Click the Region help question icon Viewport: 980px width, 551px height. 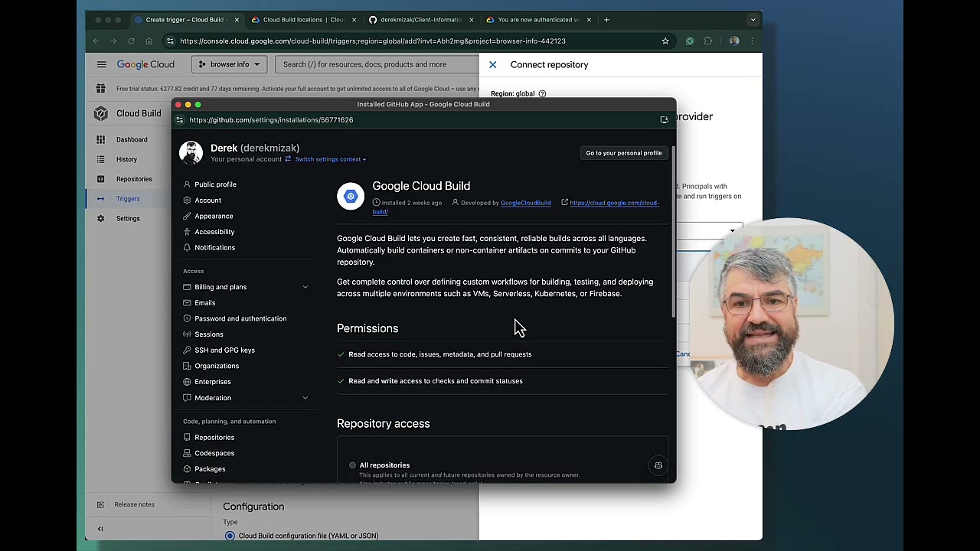(x=542, y=93)
